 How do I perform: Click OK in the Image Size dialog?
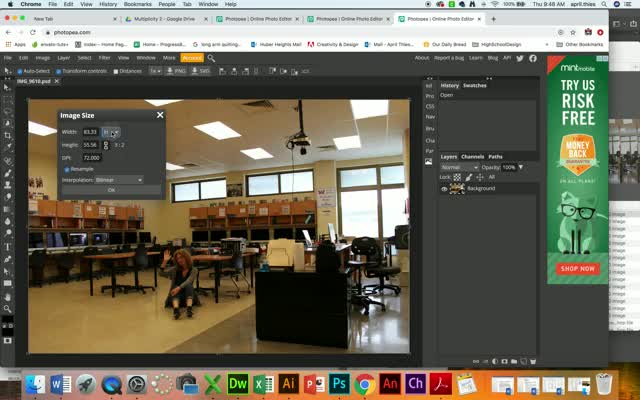pyautogui.click(x=111, y=190)
